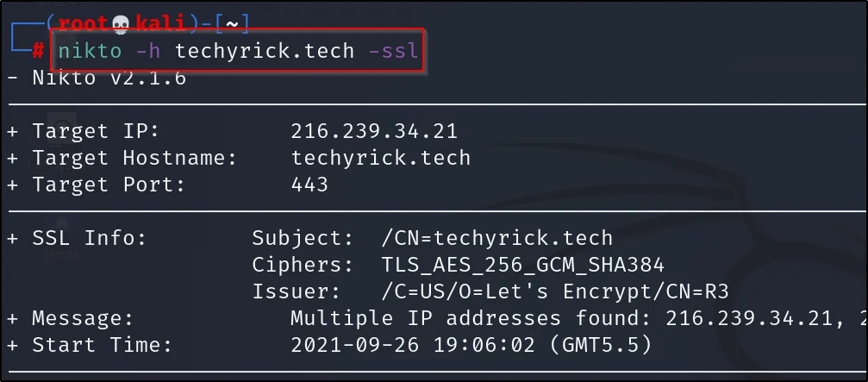
Task: Click the red # prompt symbol
Action: click(38, 51)
